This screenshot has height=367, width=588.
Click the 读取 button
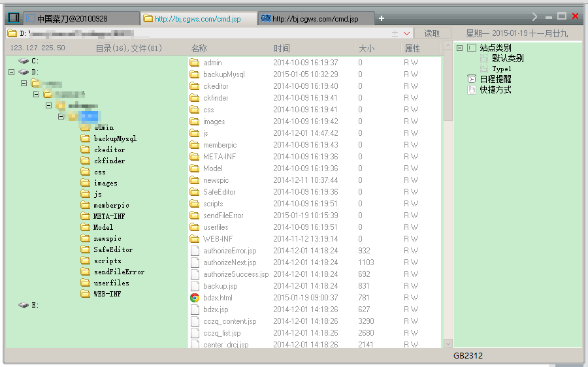click(433, 33)
